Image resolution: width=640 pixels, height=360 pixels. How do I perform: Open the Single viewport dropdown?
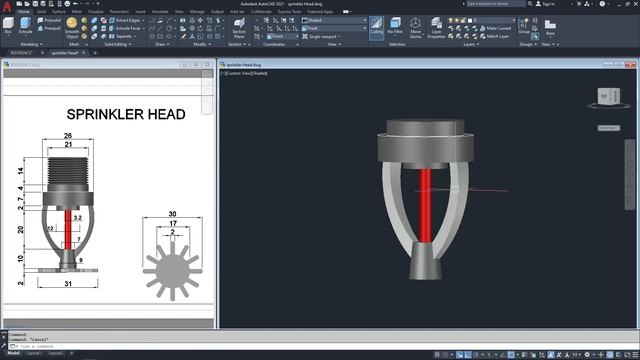(x=322, y=36)
